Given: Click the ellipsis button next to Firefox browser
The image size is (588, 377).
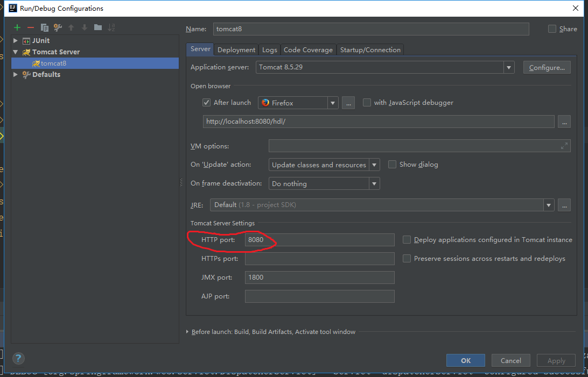Looking at the screenshot, I should pos(348,103).
